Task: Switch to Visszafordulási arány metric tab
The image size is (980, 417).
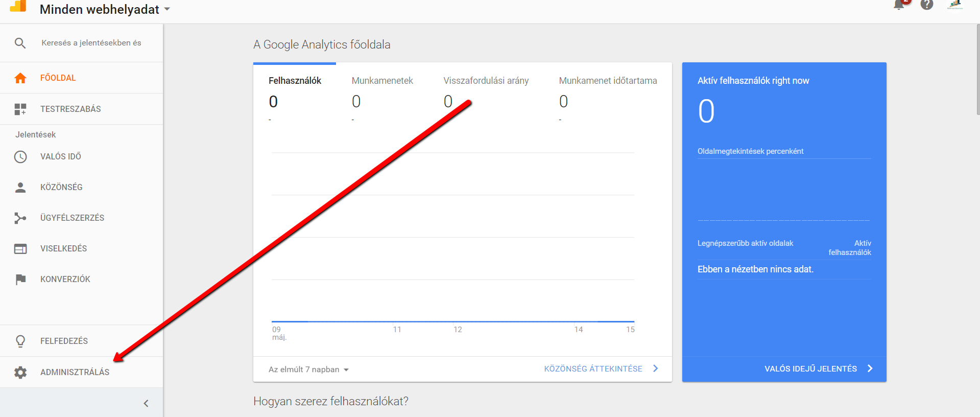Action: pyautogui.click(x=486, y=81)
